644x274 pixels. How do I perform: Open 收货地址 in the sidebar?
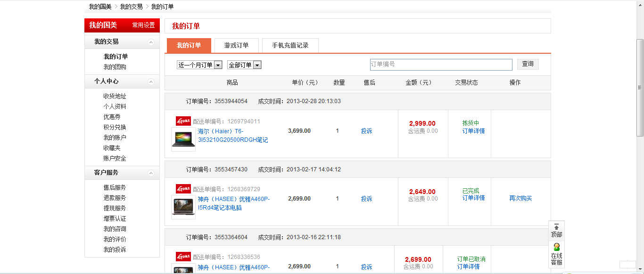(x=115, y=96)
